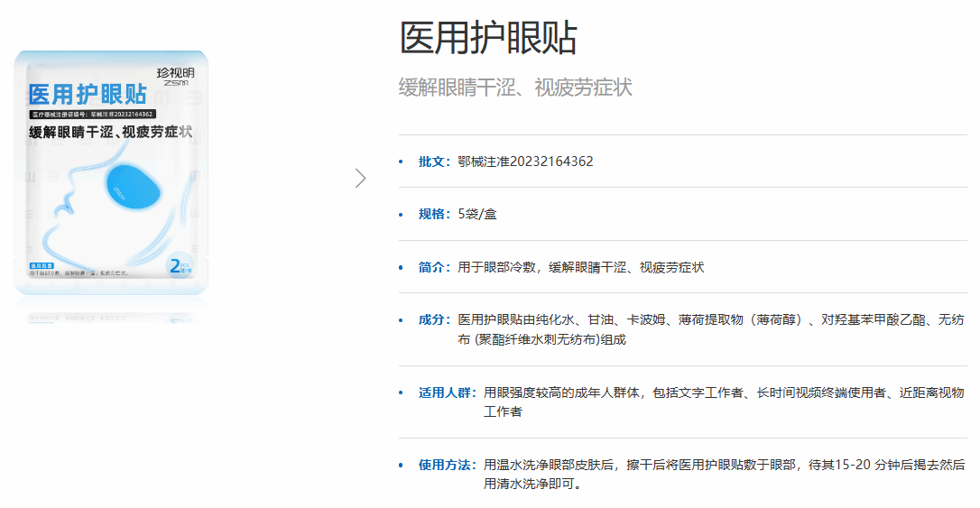The image size is (980, 508).
Task: Select the 适用人群 label
Action: pyautogui.click(x=446, y=393)
